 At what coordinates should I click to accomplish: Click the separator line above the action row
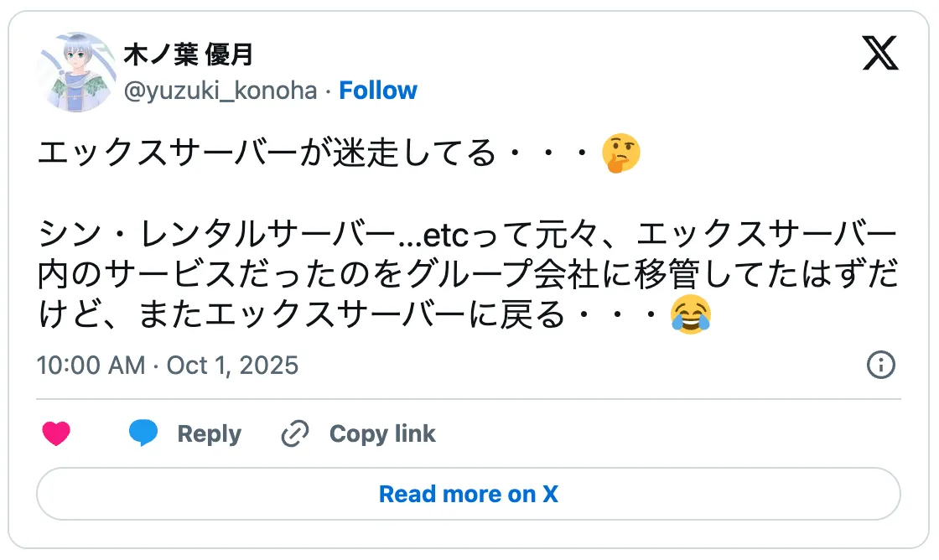click(469, 395)
